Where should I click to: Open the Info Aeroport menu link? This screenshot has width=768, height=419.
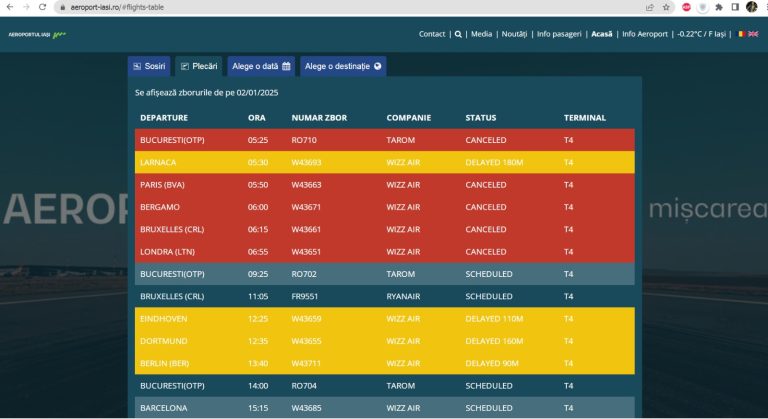(x=645, y=34)
